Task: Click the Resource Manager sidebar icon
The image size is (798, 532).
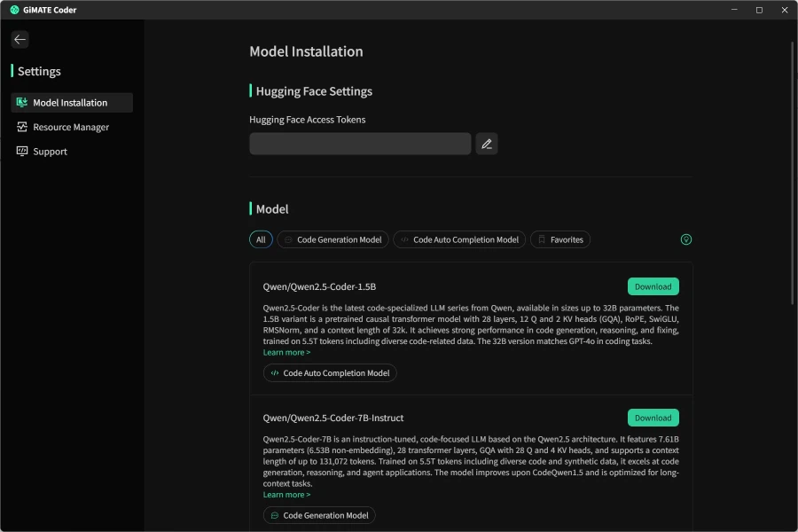Action: [x=22, y=127]
